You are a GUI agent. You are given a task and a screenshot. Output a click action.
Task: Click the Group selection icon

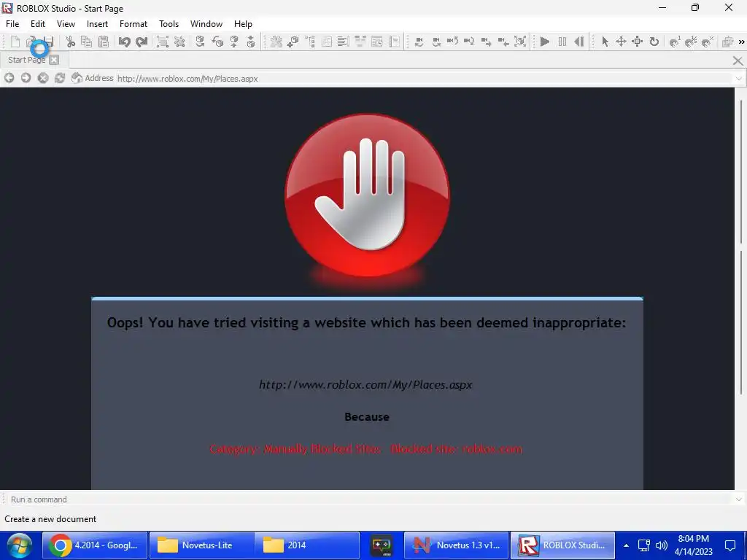pos(163,42)
